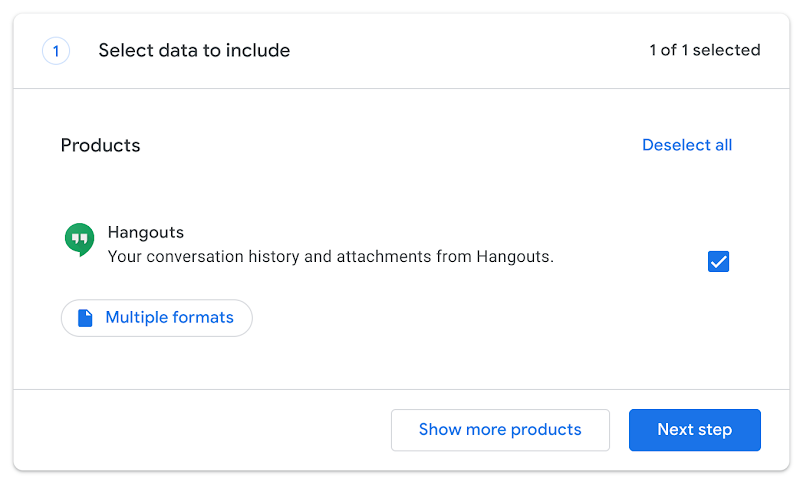Click the circled step number 1
This screenshot has height=478, width=800.
tap(56, 50)
